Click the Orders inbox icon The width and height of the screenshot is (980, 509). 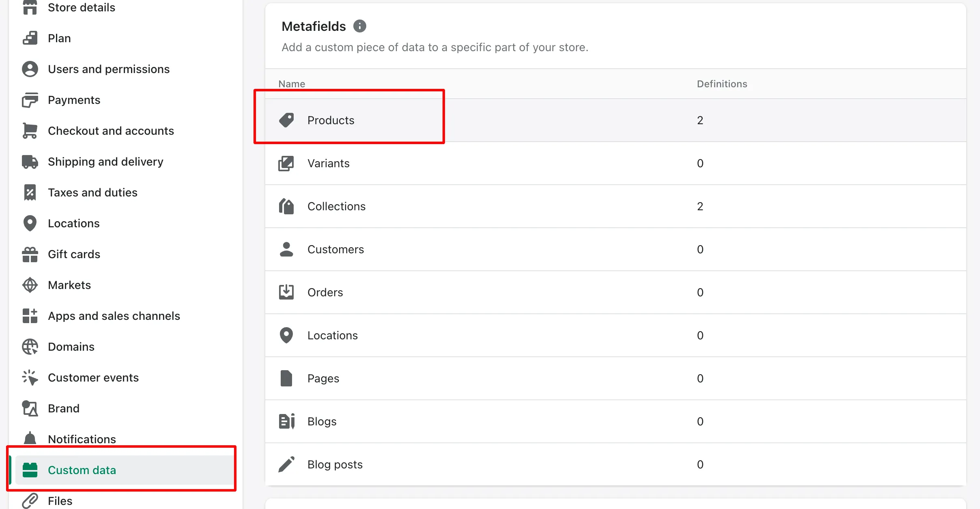(286, 292)
